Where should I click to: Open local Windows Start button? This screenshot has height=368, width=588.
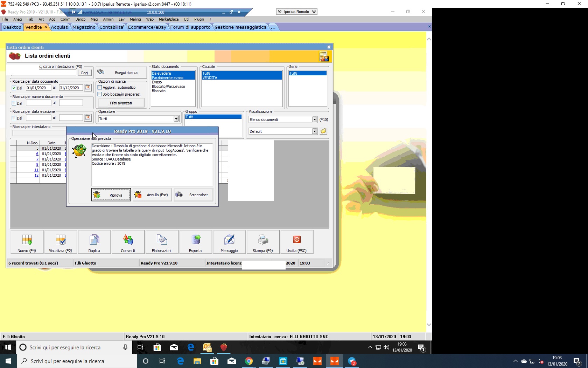click(8, 361)
